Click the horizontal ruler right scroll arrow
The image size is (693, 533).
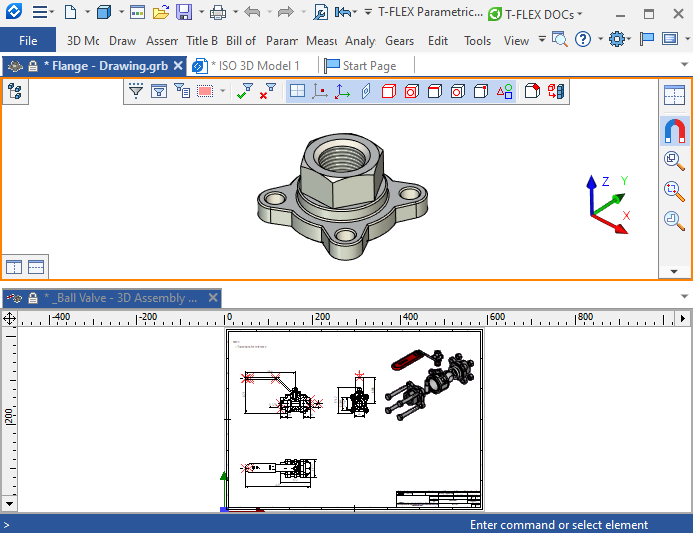tap(683, 318)
